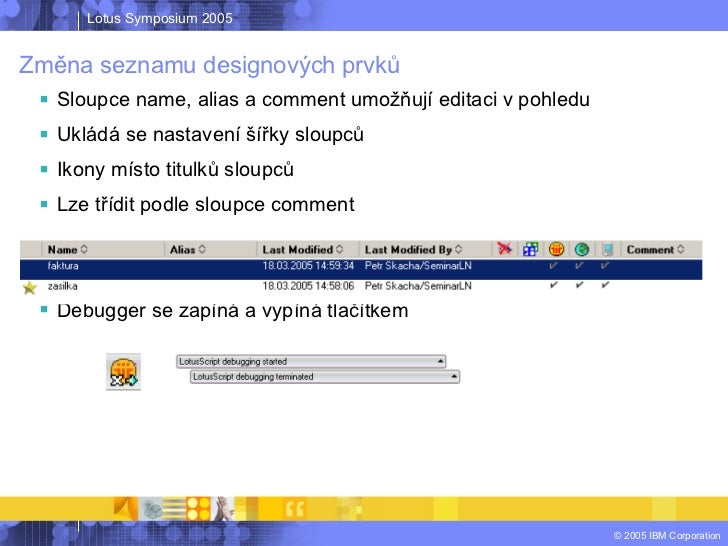Click the 18.03.2005 14:59:34 date cell
The height and width of the screenshot is (546, 728).
[308, 266]
